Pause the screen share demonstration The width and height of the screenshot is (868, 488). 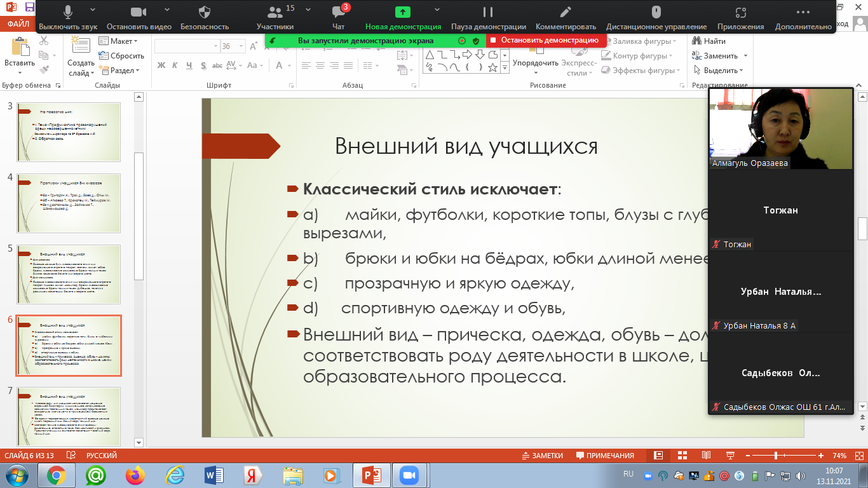[x=488, y=13]
